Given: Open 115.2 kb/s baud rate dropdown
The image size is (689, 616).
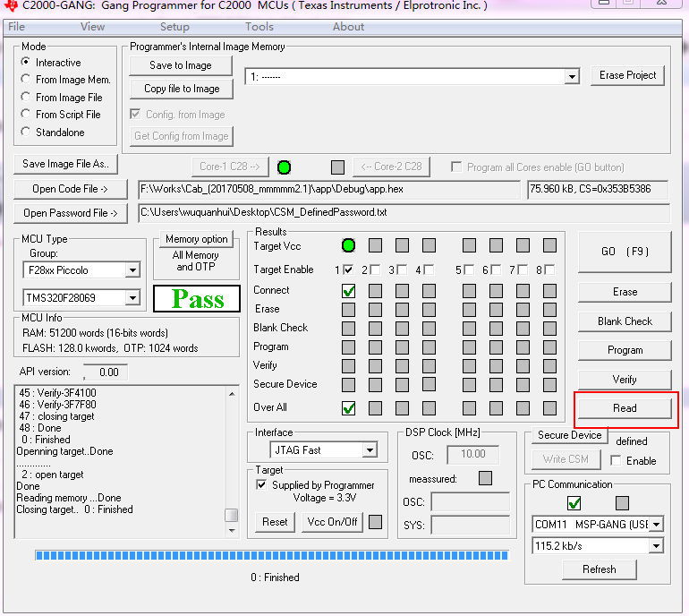Looking at the screenshot, I should tap(657, 546).
